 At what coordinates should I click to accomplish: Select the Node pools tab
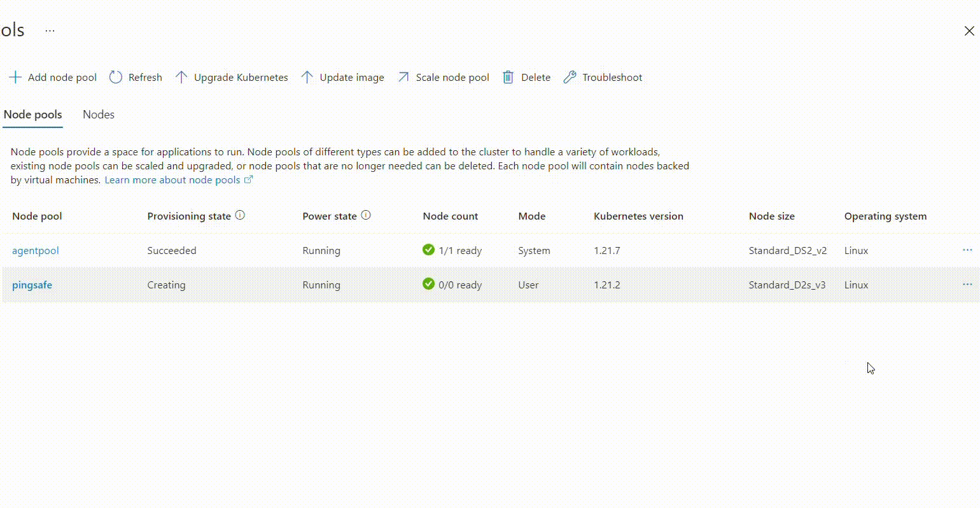[33, 115]
